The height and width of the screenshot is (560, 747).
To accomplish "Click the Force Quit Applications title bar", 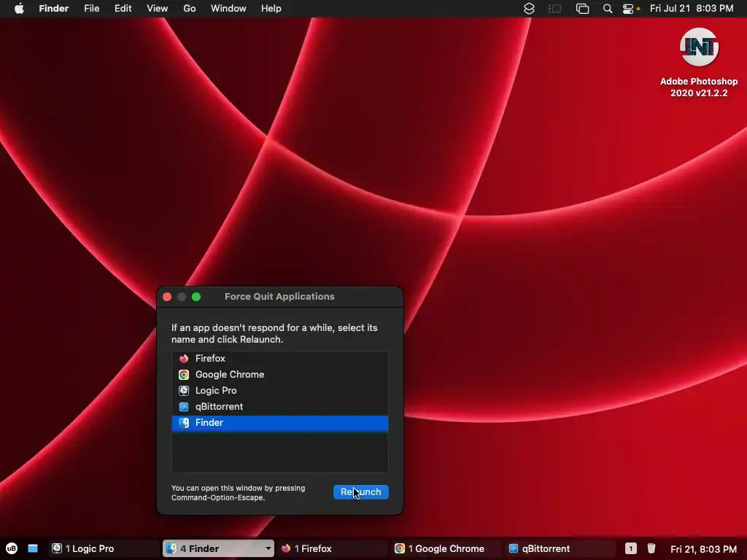I will (279, 297).
